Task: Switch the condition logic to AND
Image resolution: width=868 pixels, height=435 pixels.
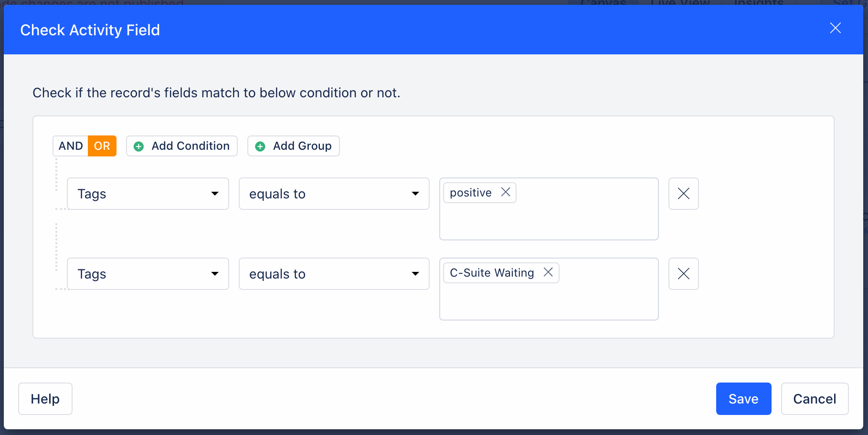Action: 71,146
